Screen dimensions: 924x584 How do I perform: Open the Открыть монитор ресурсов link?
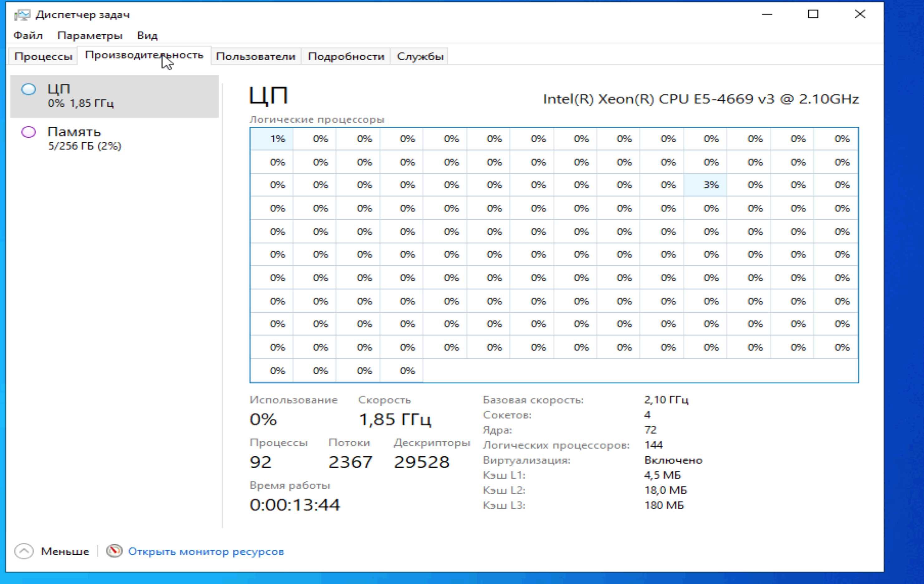click(x=206, y=551)
